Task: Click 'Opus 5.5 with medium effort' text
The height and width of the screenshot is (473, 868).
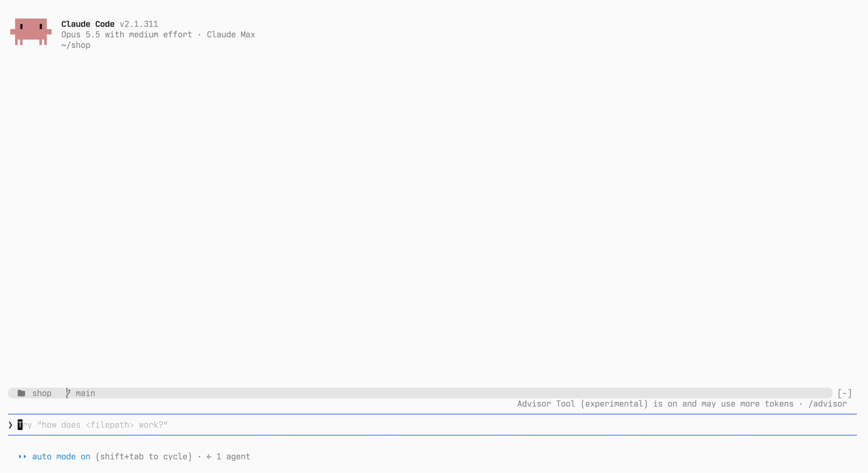Action: click(x=127, y=35)
